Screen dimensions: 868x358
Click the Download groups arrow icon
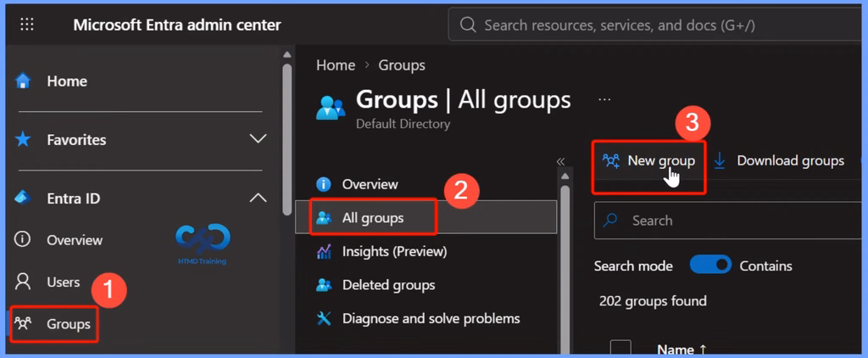click(720, 161)
